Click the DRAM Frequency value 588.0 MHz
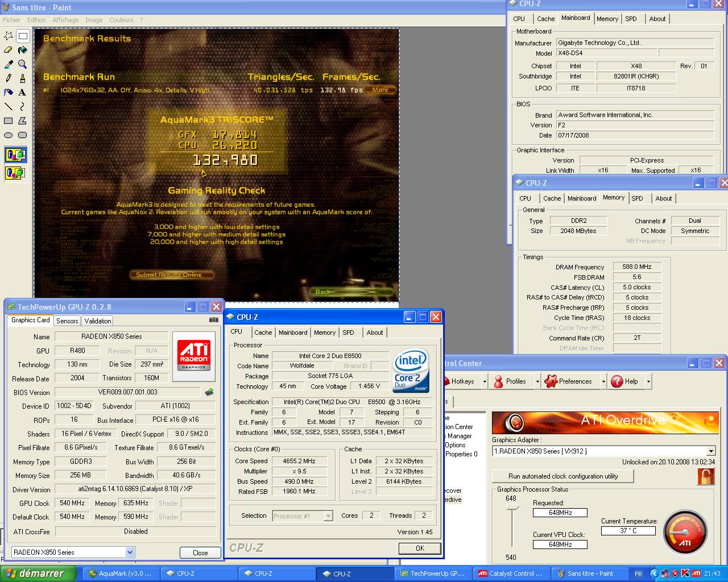Viewport: 728px width, 582px height. [637, 267]
